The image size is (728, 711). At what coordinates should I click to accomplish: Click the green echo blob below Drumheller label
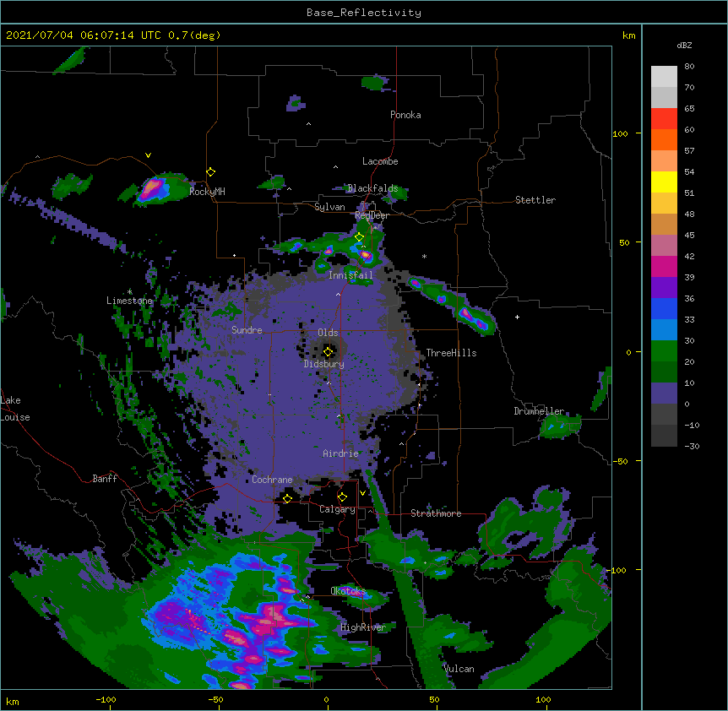[560, 426]
